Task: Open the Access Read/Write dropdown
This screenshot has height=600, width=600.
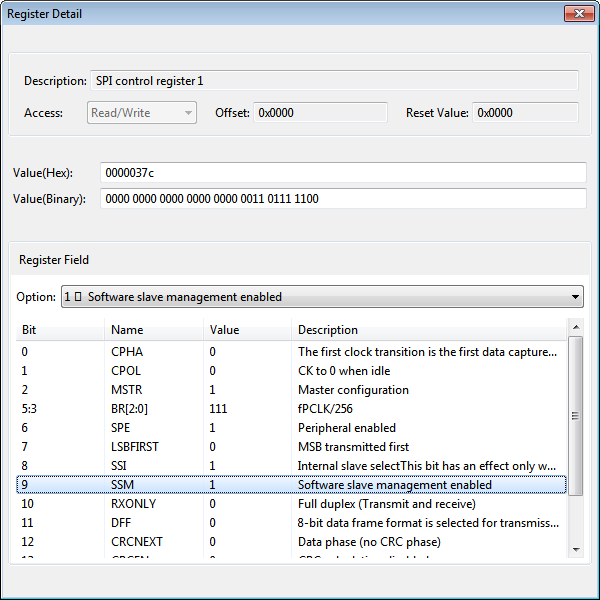Action: [x=142, y=112]
